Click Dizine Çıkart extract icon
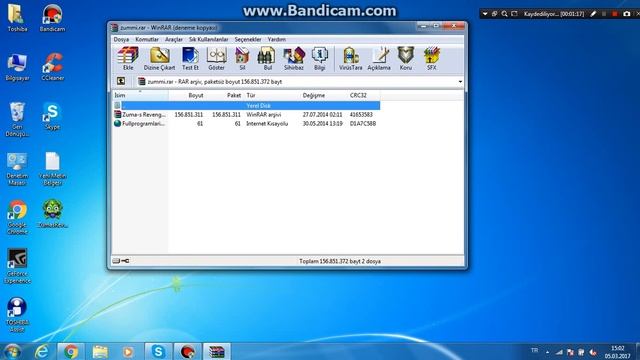The image size is (640, 360). coord(160,58)
